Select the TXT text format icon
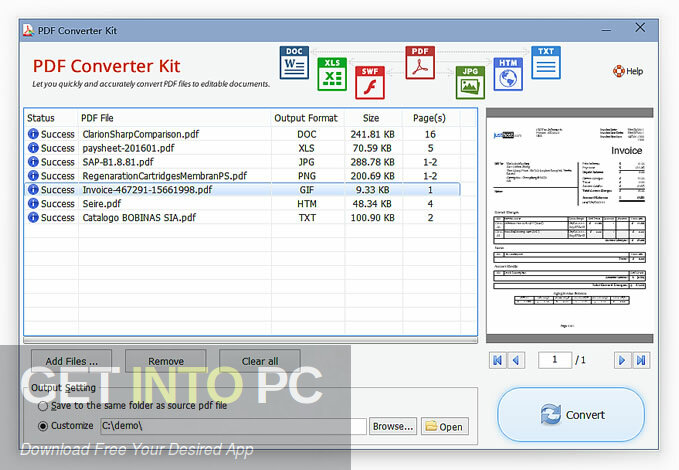 click(x=546, y=63)
